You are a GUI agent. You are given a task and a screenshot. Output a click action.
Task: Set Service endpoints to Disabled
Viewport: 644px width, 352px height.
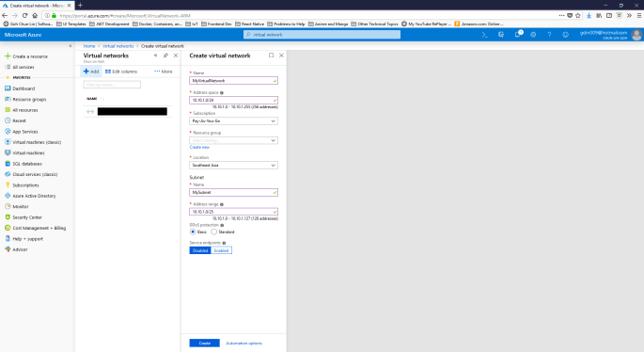point(200,250)
